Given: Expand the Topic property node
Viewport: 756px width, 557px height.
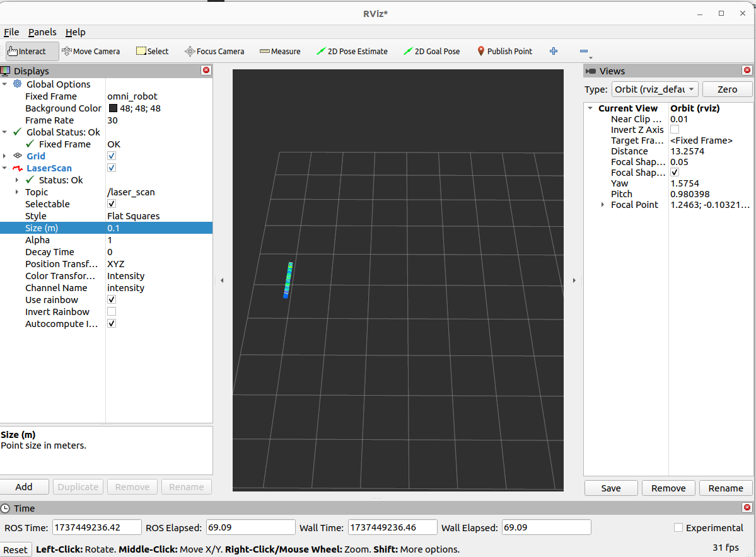Looking at the screenshot, I should click(x=17, y=192).
